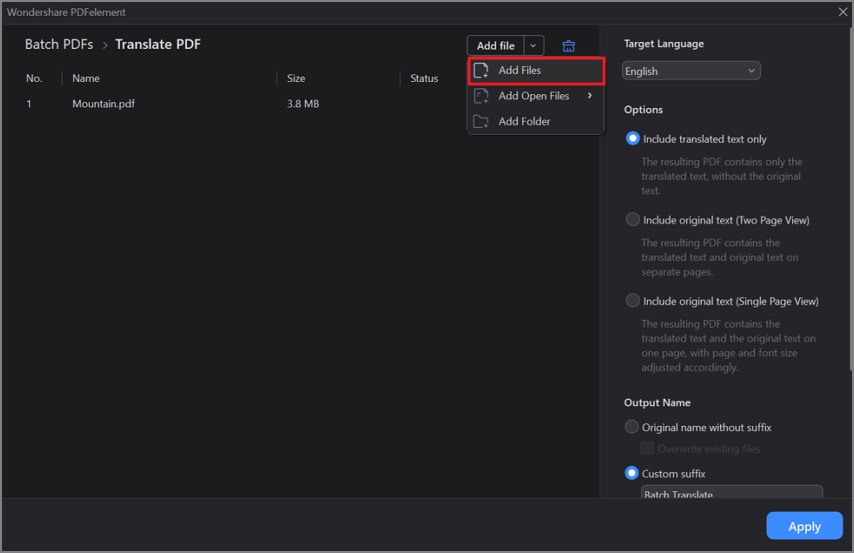Go back to Batch PDFs breadcrumb
Image resolution: width=854 pixels, height=553 pixels.
click(x=56, y=45)
